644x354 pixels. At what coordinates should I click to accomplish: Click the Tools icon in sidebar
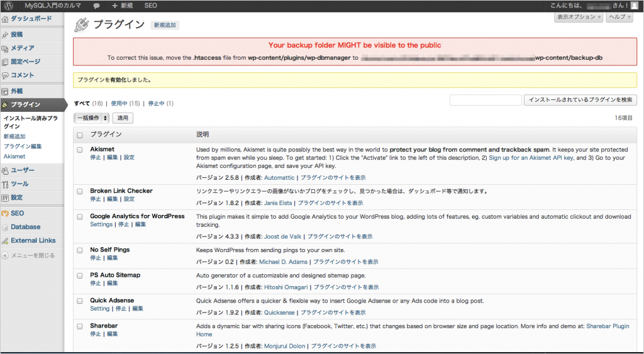click(5, 184)
